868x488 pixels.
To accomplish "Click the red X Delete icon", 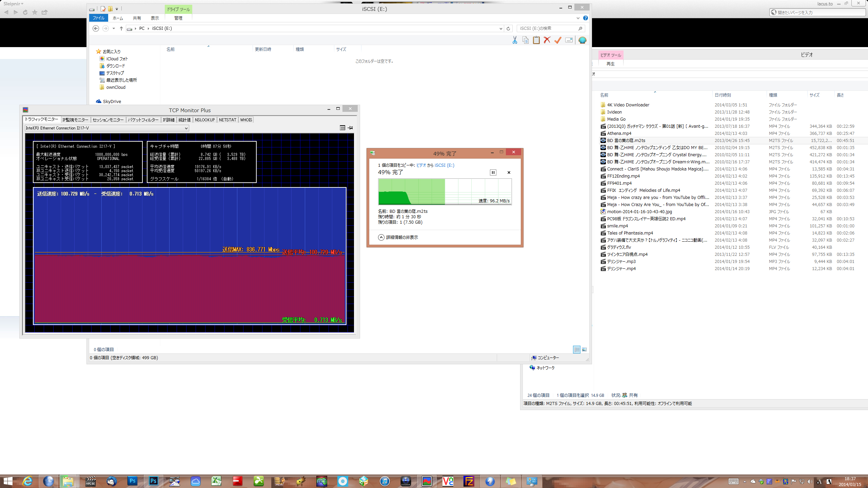I will click(x=547, y=40).
